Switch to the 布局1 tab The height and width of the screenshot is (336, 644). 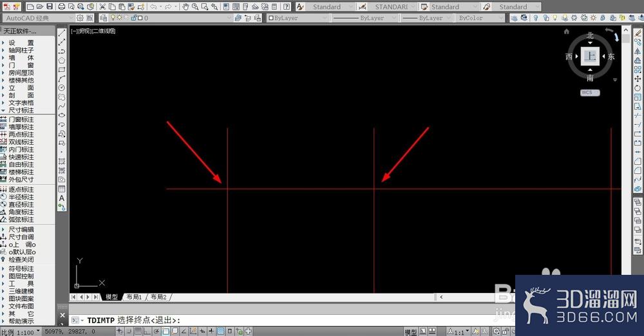click(134, 297)
